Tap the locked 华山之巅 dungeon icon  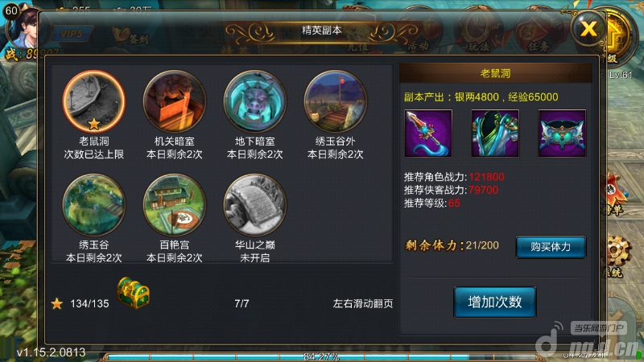[x=254, y=205]
